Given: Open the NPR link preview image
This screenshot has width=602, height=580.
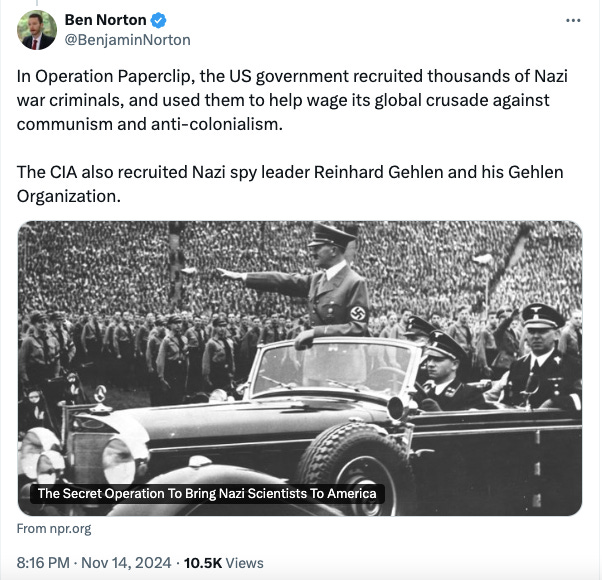Looking at the screenshot, I should [300, 368].
